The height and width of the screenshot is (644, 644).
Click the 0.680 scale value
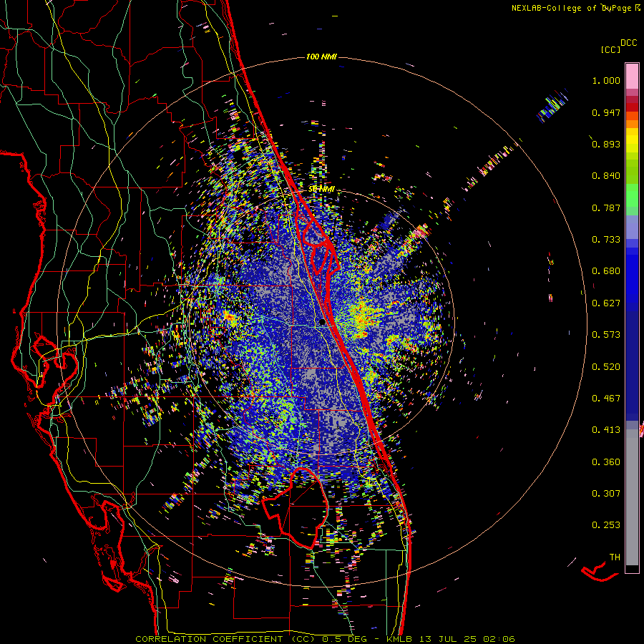tap(606, 271)
